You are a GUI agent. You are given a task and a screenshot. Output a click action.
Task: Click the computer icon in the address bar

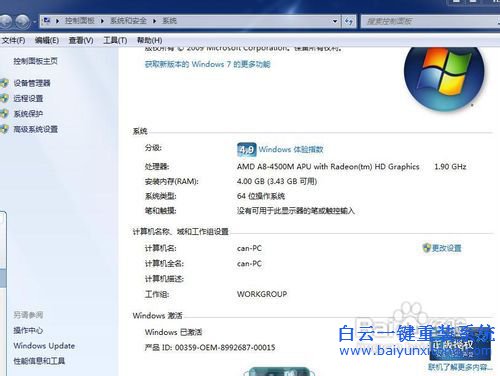coord(47,21)
